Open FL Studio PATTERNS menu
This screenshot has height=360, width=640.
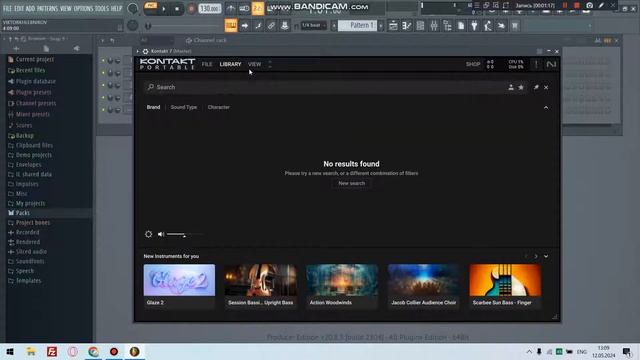click(47, 8)
